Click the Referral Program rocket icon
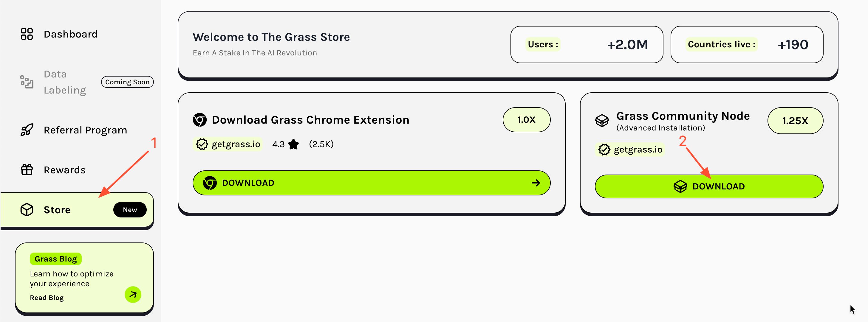The height and width of the screenshot is (322, 868). [27, 130]
